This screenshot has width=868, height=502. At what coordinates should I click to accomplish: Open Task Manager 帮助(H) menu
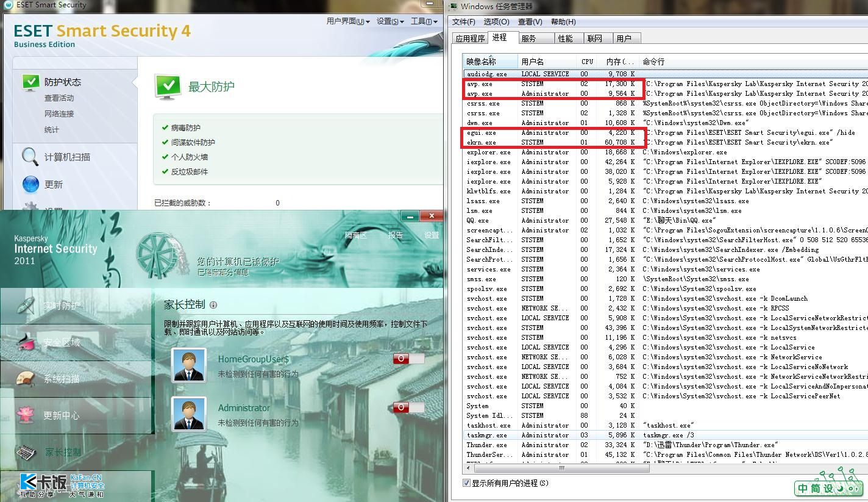pos(563,22)
